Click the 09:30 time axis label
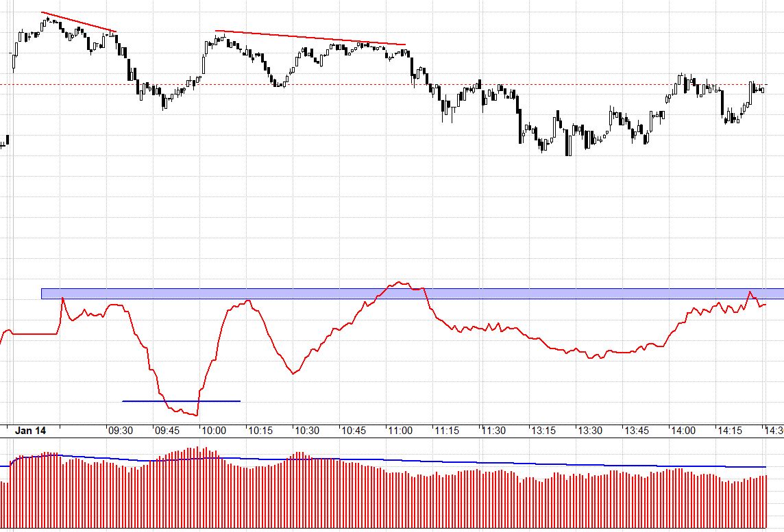Screen dimensions: 784x532 click(x=120, y=431)
